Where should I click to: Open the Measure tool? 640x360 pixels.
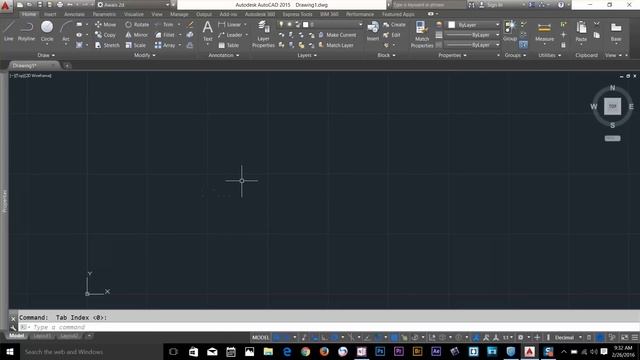point(544,32)
